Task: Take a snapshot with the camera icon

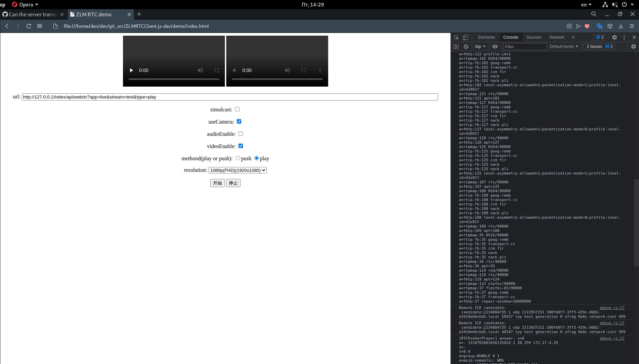Action: point(569,26)
